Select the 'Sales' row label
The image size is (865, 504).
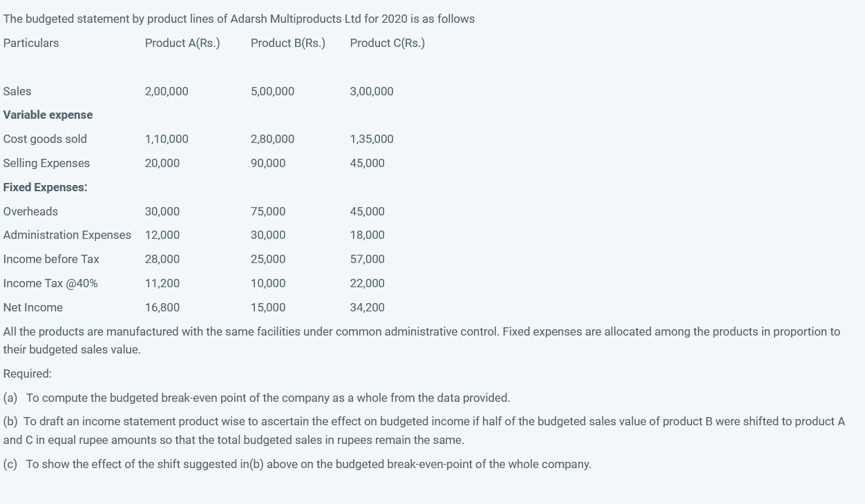click(x=17, y=91)
